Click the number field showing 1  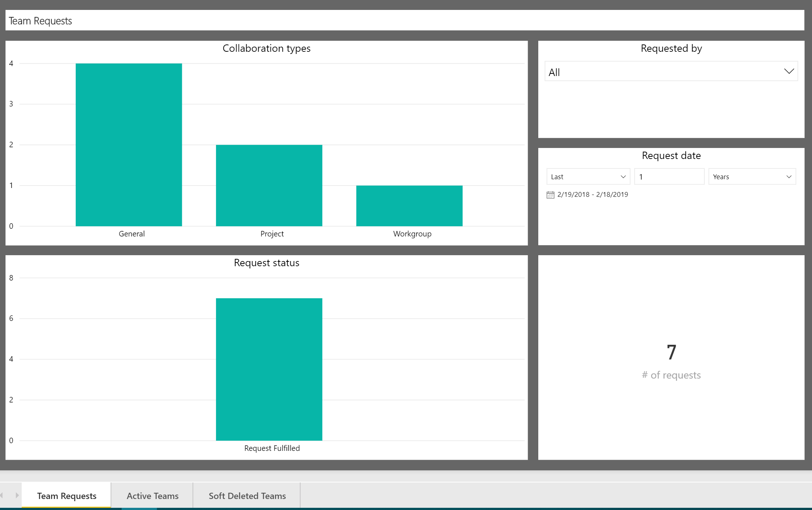(669, 177)
